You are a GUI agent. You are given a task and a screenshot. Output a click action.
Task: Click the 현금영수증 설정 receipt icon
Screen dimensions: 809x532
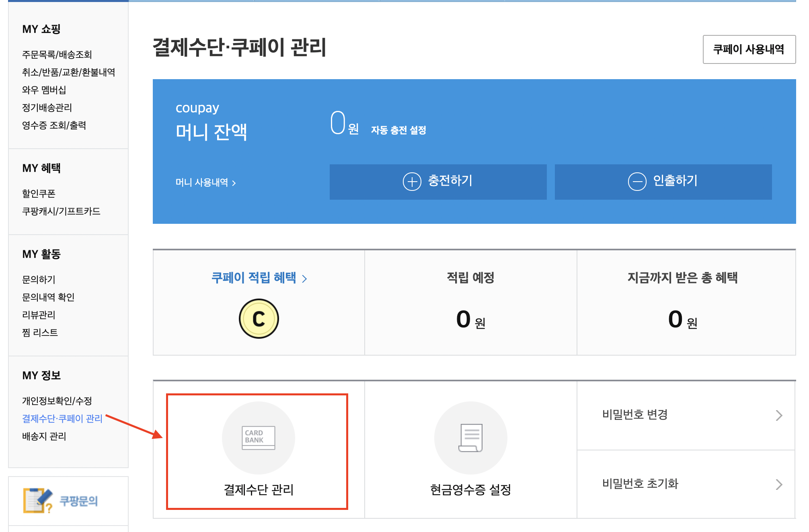point(470,438)
